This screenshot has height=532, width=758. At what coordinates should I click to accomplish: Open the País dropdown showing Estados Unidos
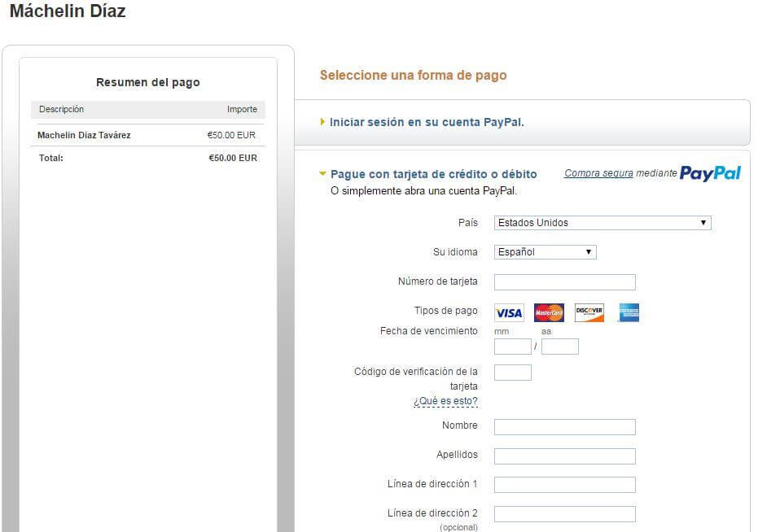pyautogui.click(x=602, y=223)
